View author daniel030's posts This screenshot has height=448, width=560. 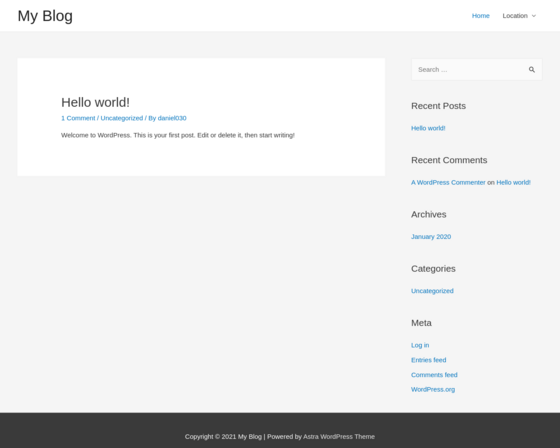[x=172, y=118]
